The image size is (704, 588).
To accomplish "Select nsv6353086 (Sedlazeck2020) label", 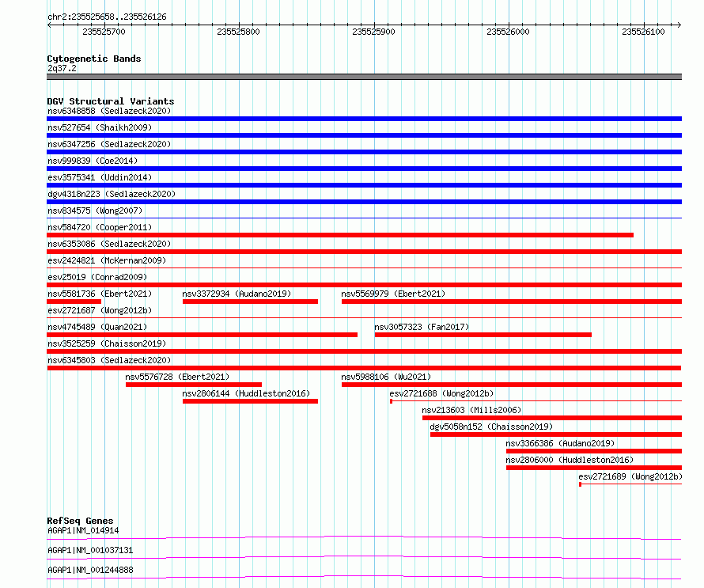I will pyautogui.click(x=109, y=244).
